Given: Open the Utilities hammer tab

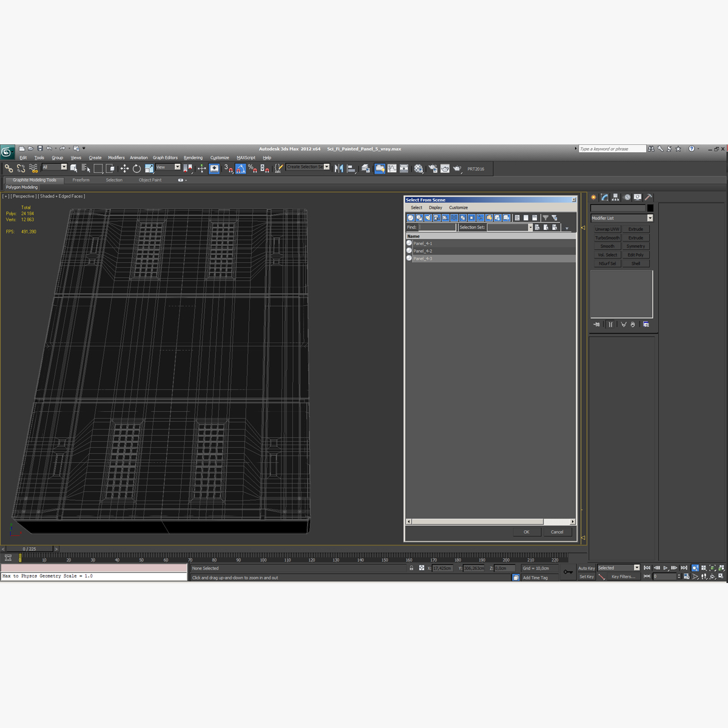Looking at the screenshot, I should (649, 197).
